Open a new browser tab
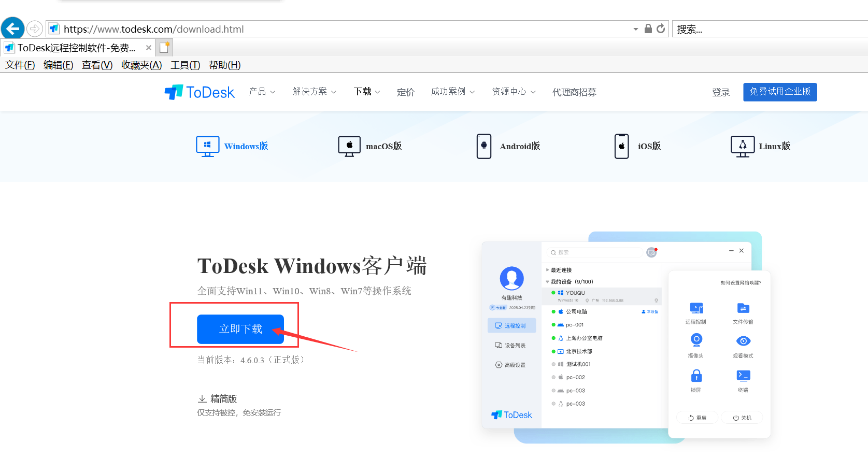Screen dimensions: 868x458 164,48
